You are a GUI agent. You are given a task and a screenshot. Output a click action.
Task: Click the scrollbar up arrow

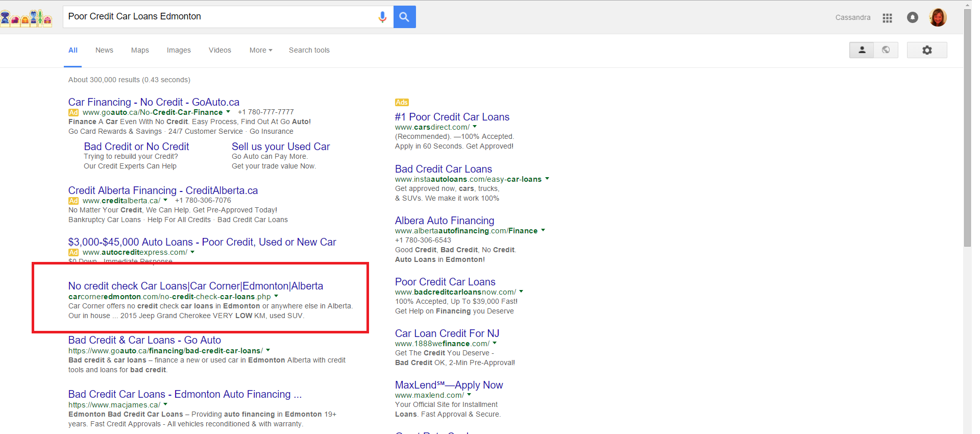tap(967, 5)
